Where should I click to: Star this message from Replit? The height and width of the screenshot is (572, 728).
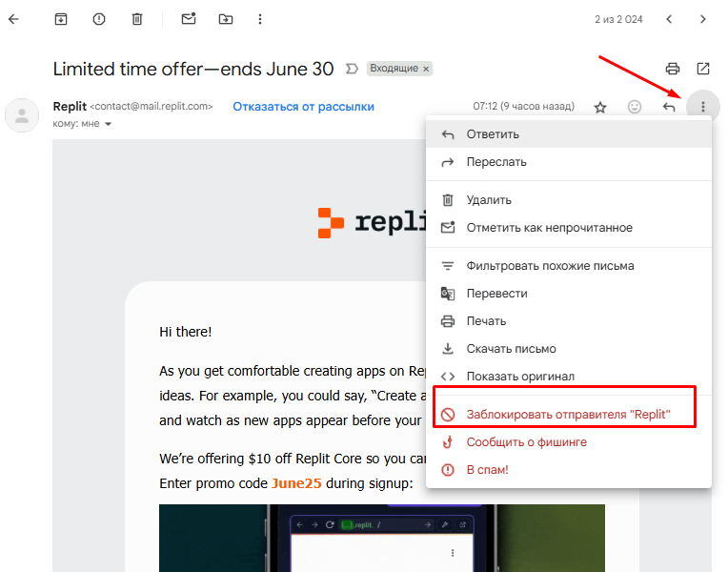point(600,108)
